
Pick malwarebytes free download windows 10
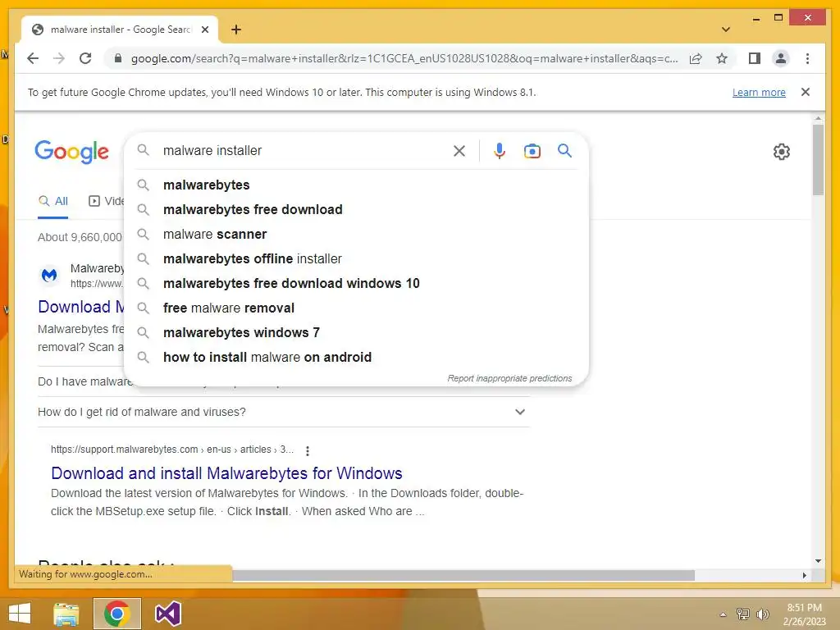click(x=356, y=283)
